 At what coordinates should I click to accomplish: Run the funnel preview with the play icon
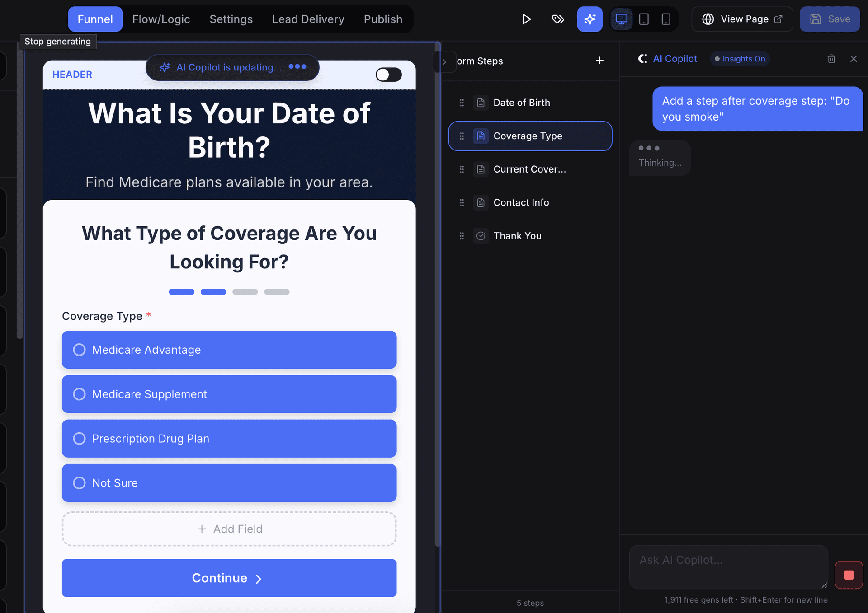[x=526, y=19]
